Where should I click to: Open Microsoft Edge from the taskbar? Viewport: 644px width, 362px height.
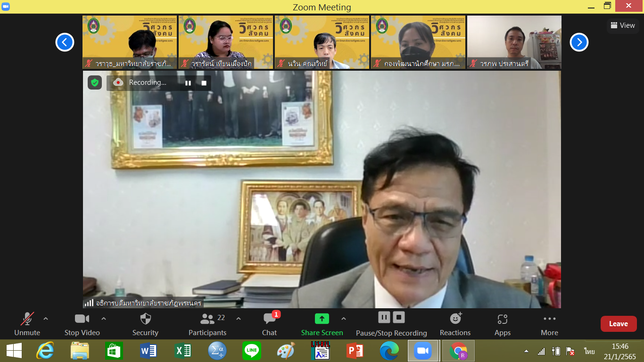tap(389, 351)
